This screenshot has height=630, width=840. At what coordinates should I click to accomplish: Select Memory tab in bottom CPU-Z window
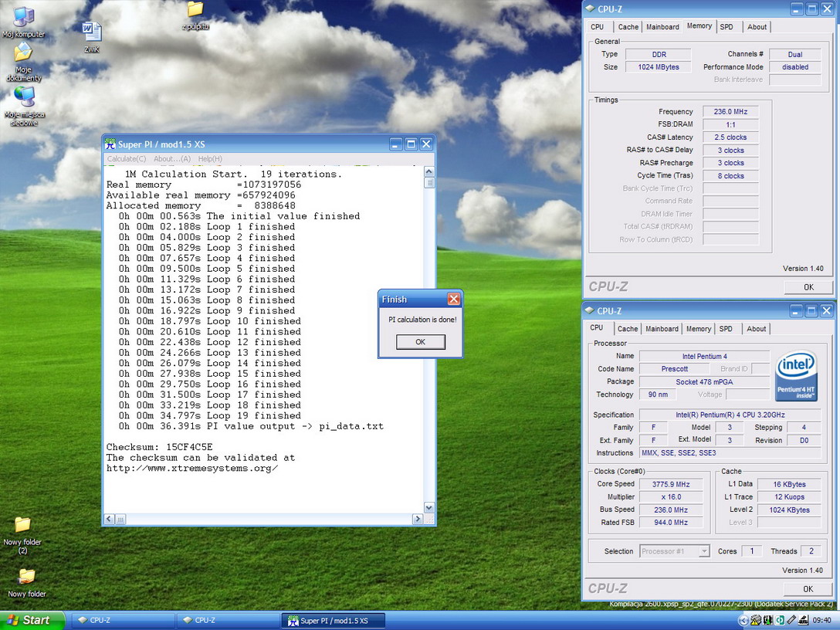tap(699, 329)
